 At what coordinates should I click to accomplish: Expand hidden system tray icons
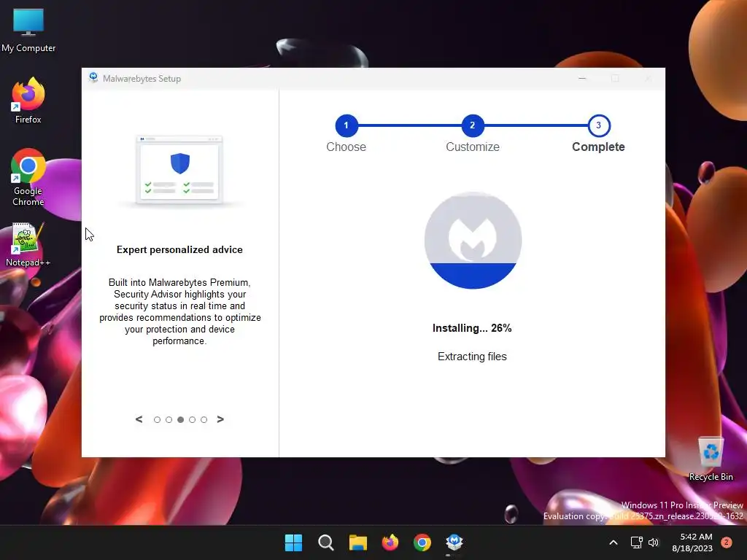(x=614, y=542)
